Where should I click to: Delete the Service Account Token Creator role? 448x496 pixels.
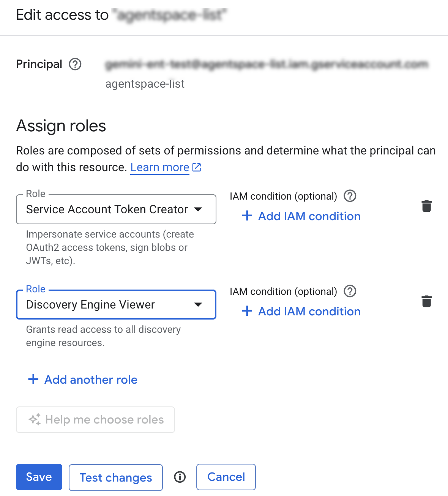point(426,206)
